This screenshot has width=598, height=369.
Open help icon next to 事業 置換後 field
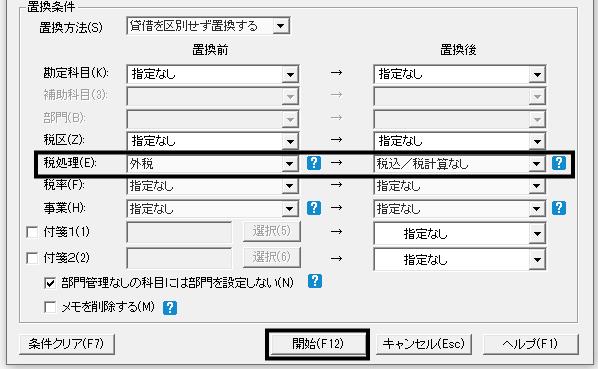[559, 208]
